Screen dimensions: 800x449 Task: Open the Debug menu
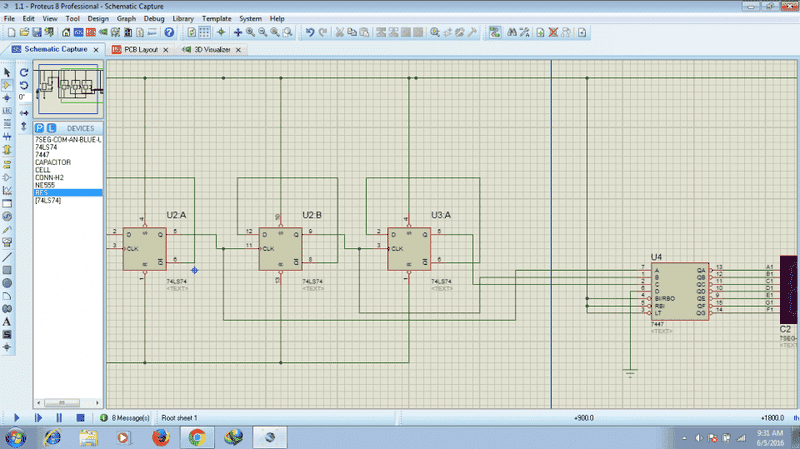pyautogui.click(x=154, y=18)
